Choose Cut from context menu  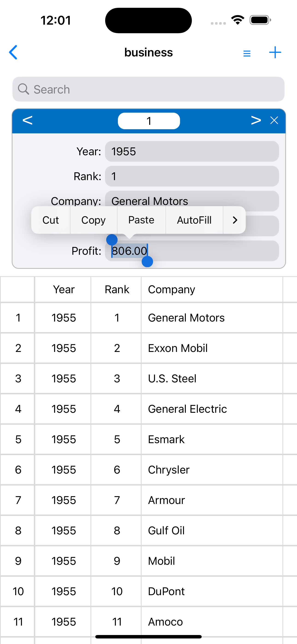click(51, 220)
